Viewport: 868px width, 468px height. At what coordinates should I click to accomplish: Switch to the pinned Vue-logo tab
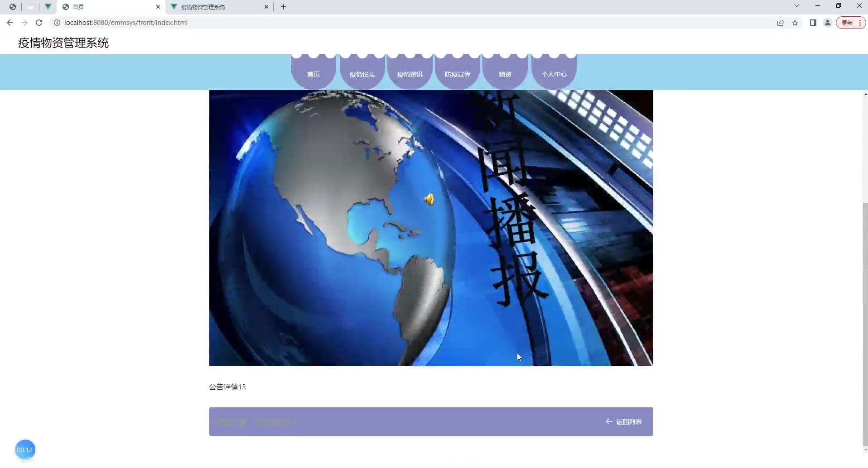[x=48, y=7]
